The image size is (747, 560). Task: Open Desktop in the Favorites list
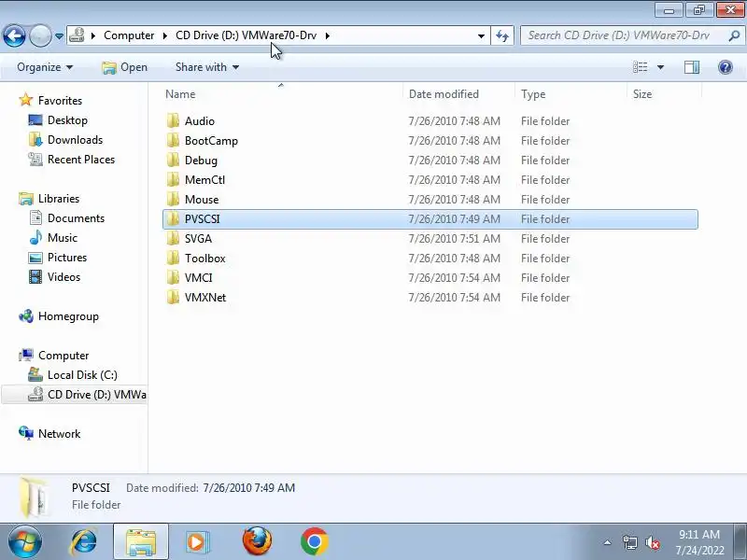coord(58,120)
